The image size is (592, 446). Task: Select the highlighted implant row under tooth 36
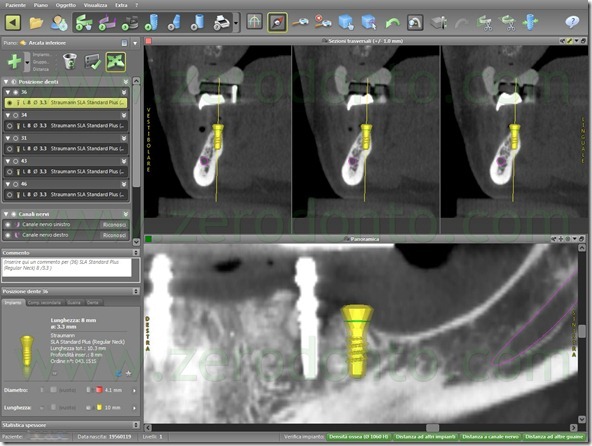[x=66, y=103]
